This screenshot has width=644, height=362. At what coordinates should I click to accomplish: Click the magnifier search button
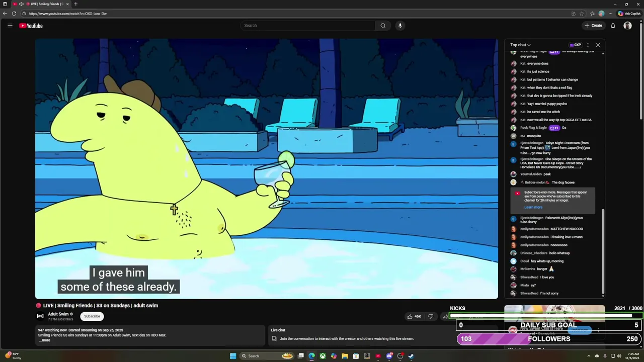tap(383, 26)
